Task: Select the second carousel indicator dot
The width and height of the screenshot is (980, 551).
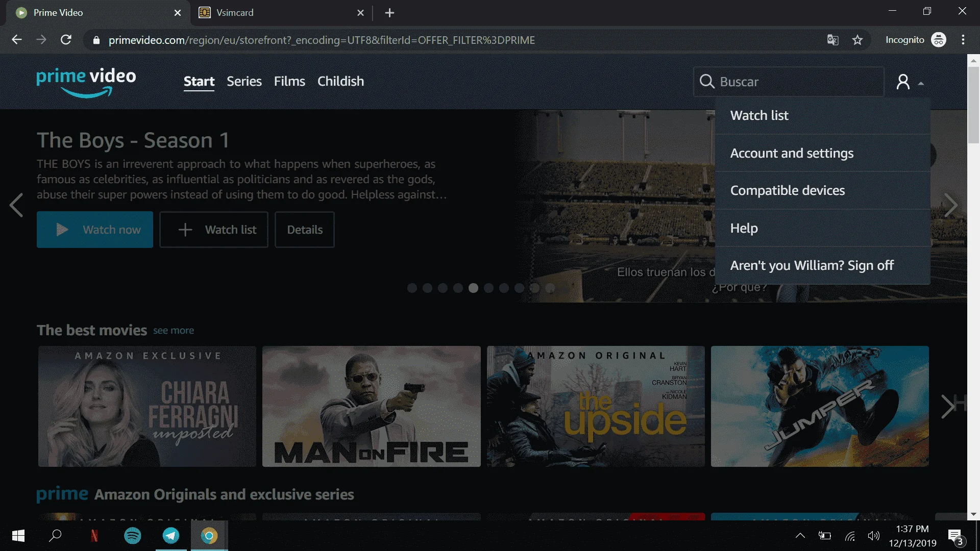Action: (427, 288)
